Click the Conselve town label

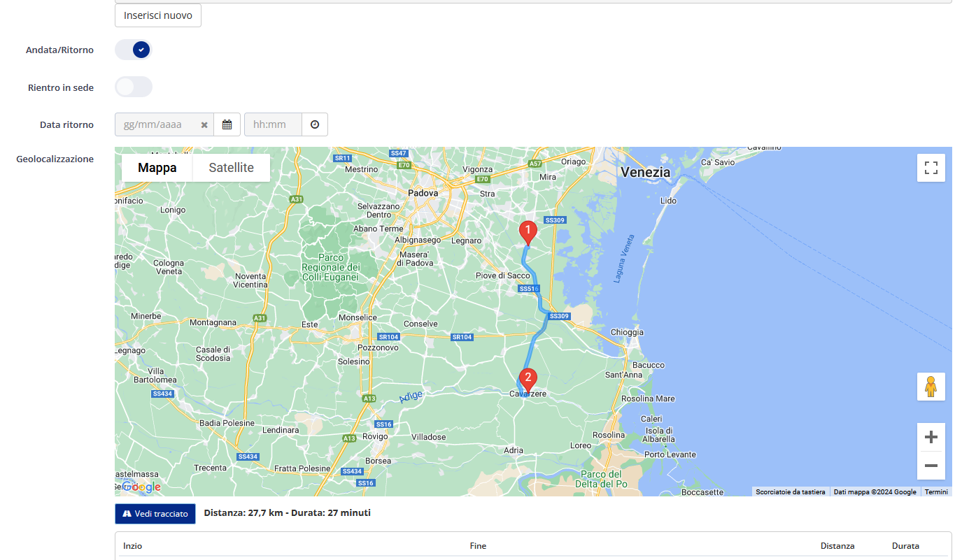click(x=420, y=324)
